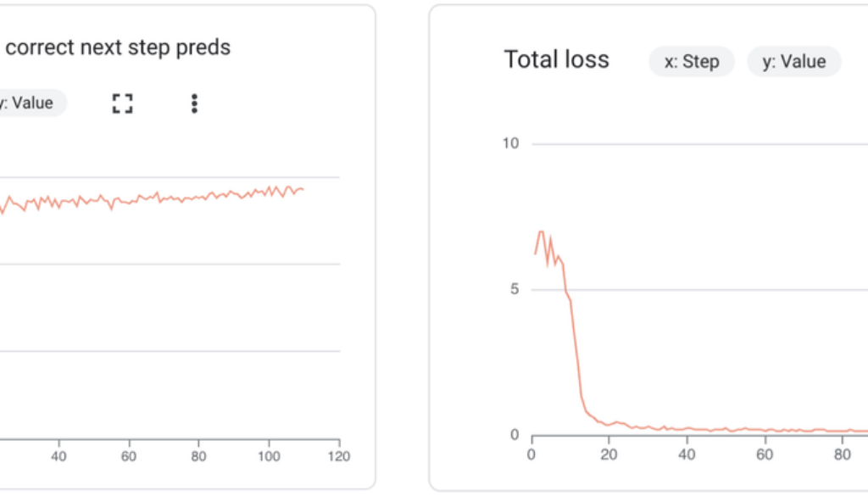Click the 20 x-axis tick on Total loss
Viewport: 868px width, 496px height.
609,454
